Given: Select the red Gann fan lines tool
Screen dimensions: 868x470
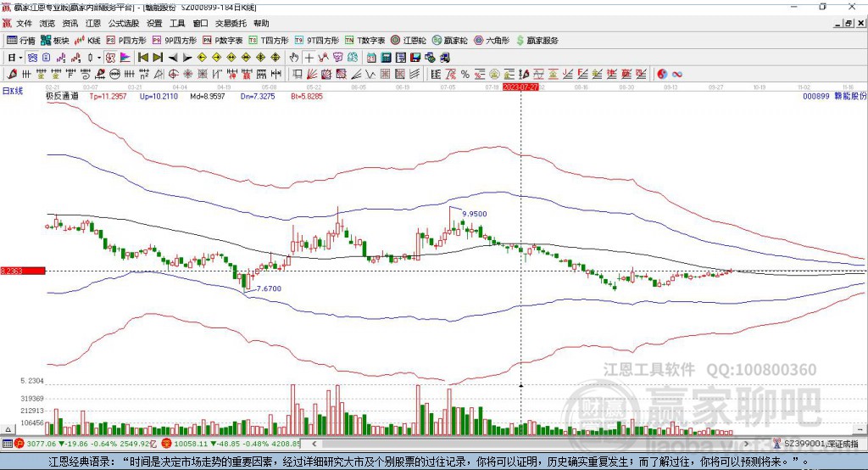Looking at the screenshot, I should [312, 74].
